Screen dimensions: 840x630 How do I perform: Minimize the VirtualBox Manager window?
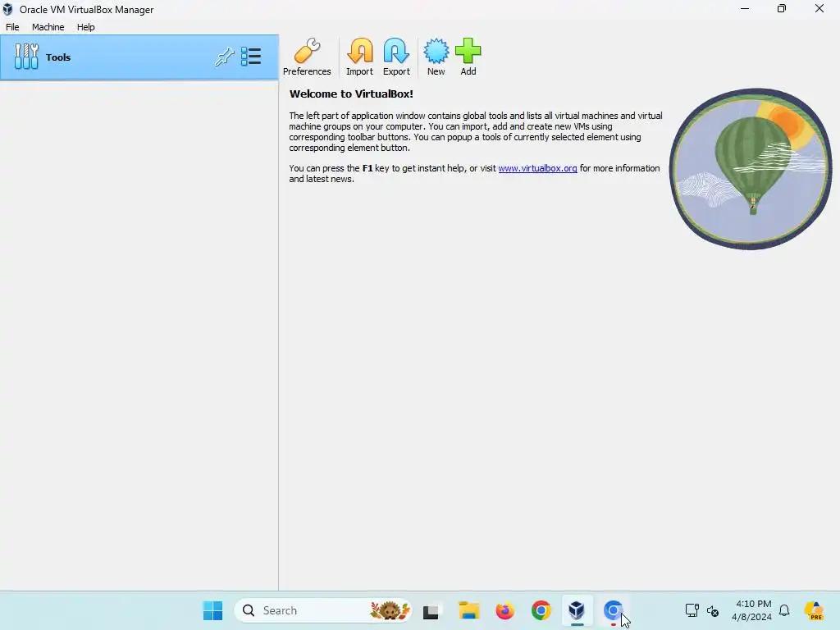point(745,8)
